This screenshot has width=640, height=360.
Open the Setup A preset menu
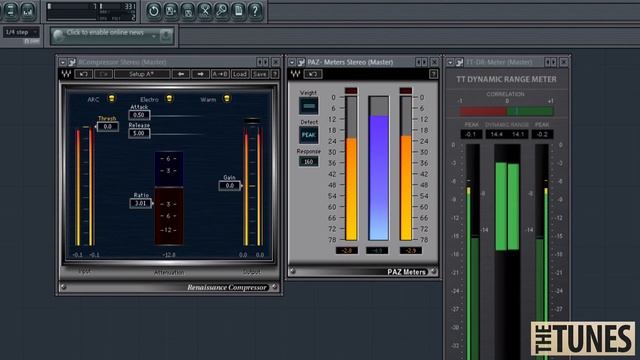142,74
